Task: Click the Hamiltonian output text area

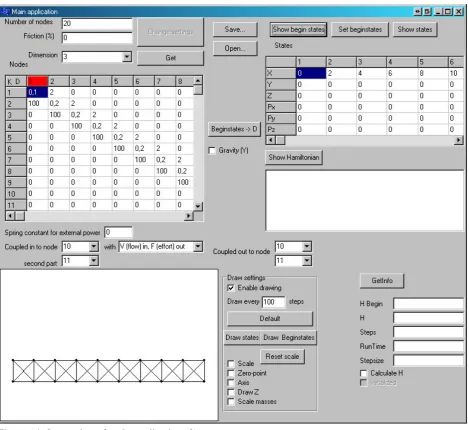Action: 365,201
